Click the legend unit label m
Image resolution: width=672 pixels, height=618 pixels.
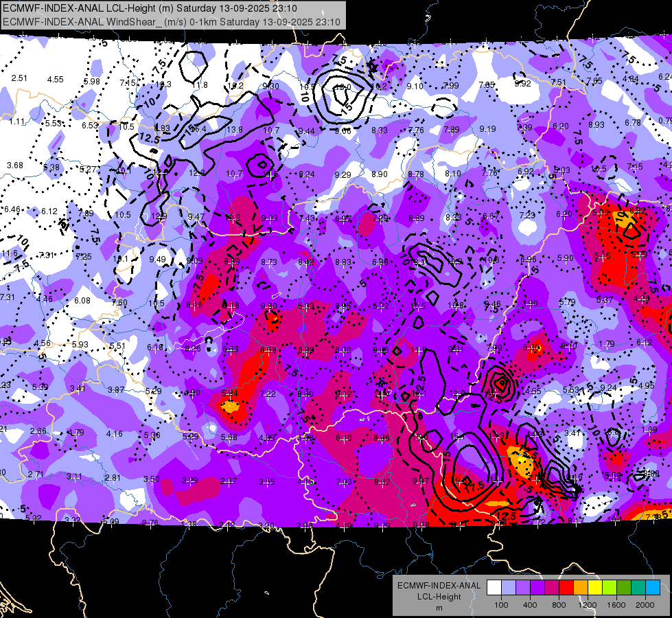(x=439, y=608)
